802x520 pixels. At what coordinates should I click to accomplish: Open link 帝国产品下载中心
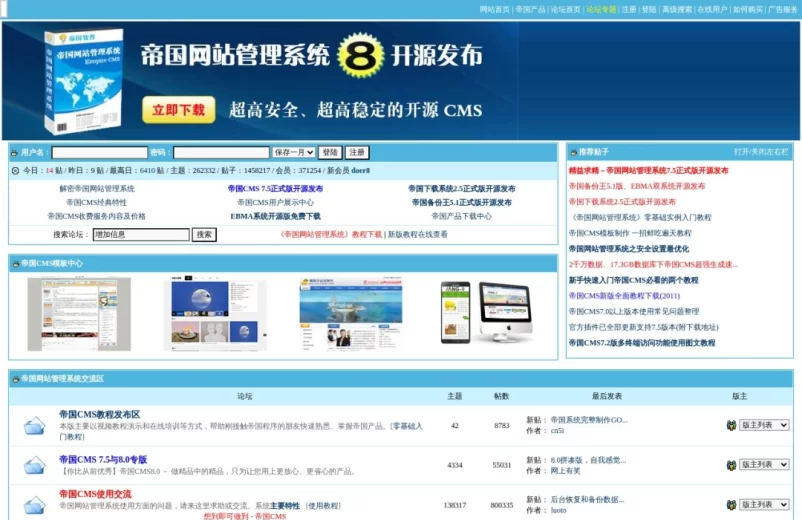pyautogui.click(x=461, y=216)
